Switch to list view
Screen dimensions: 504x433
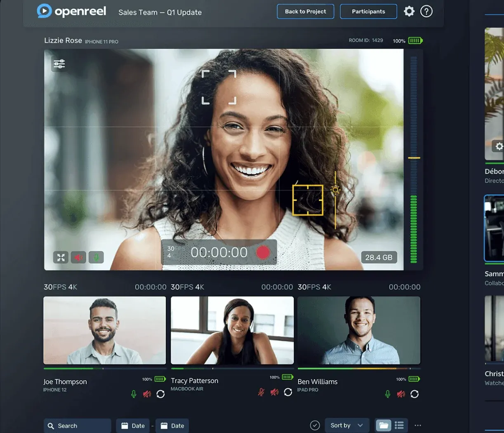(x=399, y=425)
